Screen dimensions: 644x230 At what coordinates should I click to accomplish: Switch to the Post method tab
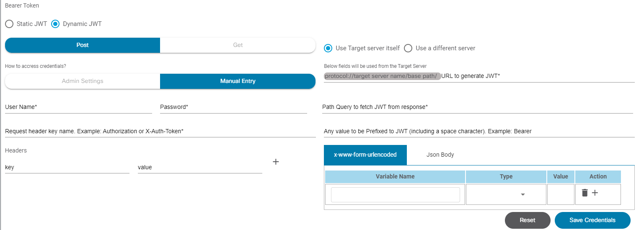[83, 45]
